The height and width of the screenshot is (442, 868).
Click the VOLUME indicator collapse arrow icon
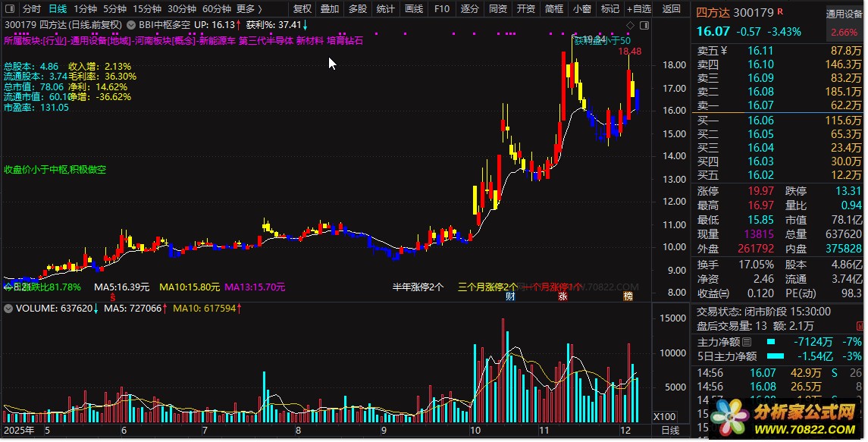(x=8, y=309)
